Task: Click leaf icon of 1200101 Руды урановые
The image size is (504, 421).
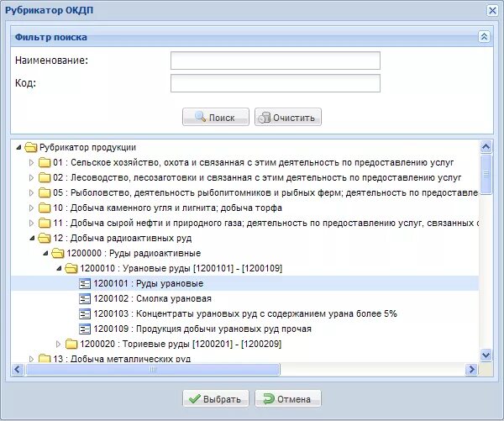Action: pos(85,284)
